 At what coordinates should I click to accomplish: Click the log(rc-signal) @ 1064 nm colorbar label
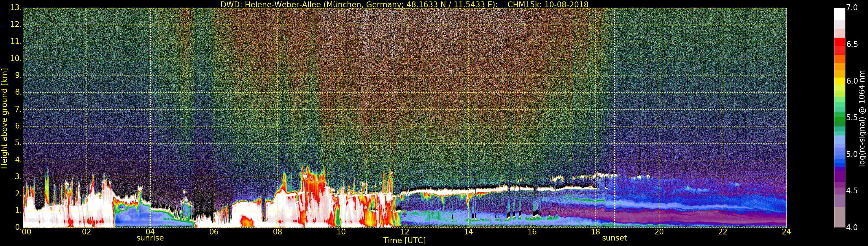[x=862, y=118]
